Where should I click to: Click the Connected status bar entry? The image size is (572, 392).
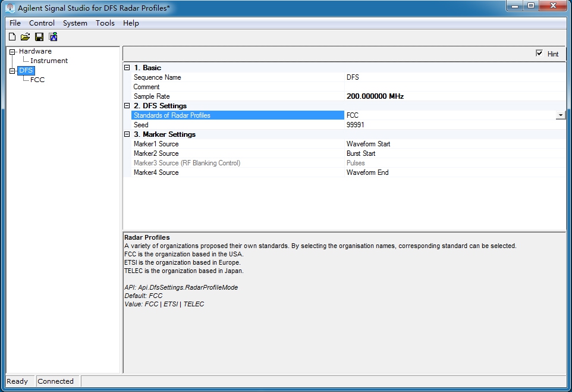55,381
